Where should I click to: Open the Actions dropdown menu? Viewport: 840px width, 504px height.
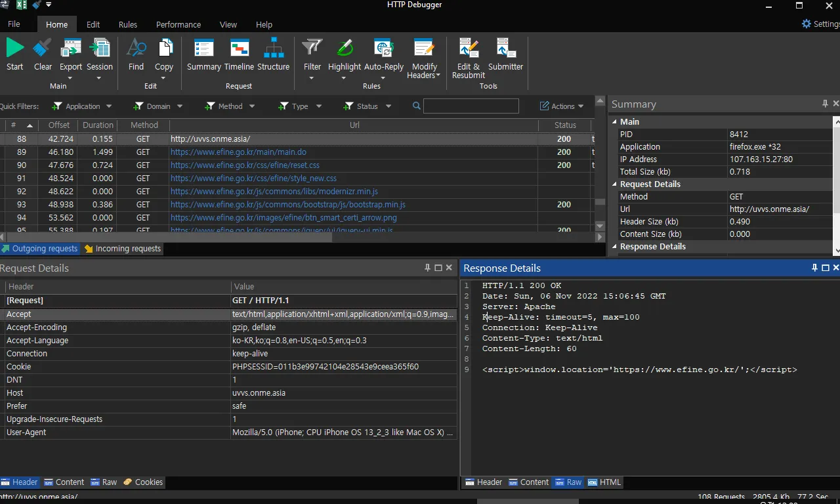pos(562,106)
